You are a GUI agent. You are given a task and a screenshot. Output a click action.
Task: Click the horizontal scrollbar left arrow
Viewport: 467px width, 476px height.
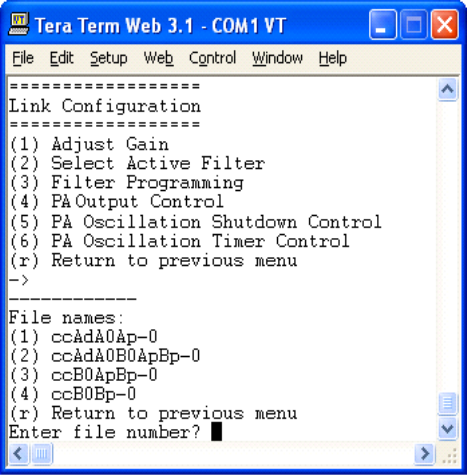tap(18, 453)
